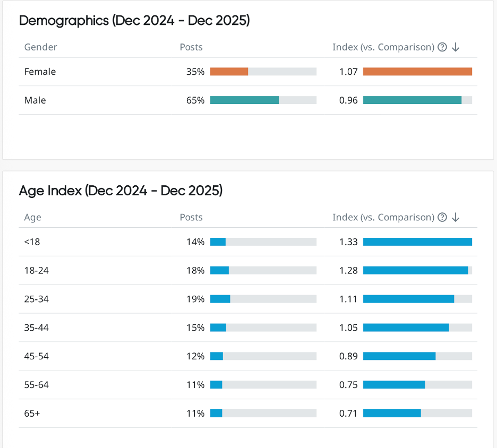This screenshot has width=497, height=448.
Task: Sort by the Age column header
Action: pyautogui.click(x=32, y=217)
